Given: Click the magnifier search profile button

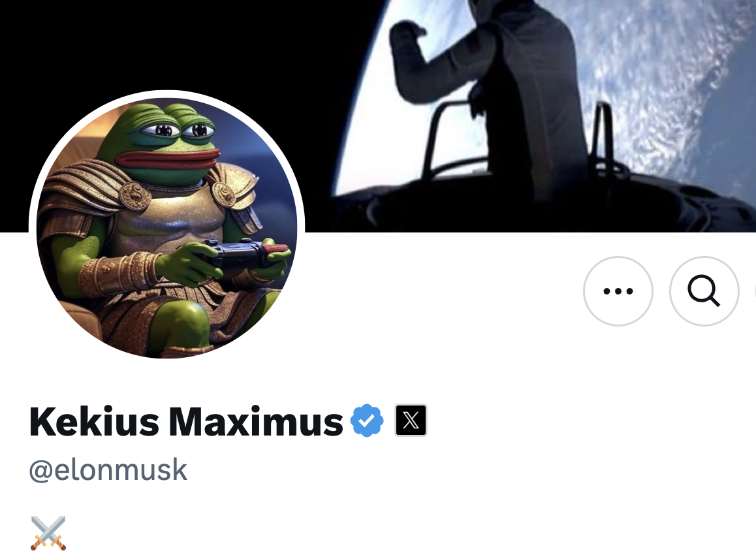Looking at the screenshot, I should click(x=704, y=291).
